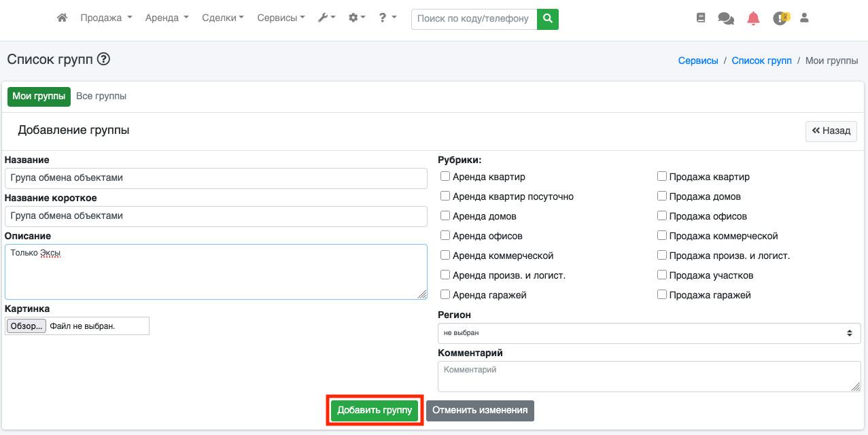Check the Аренда квартир checkbox

(x=445, y=177)
